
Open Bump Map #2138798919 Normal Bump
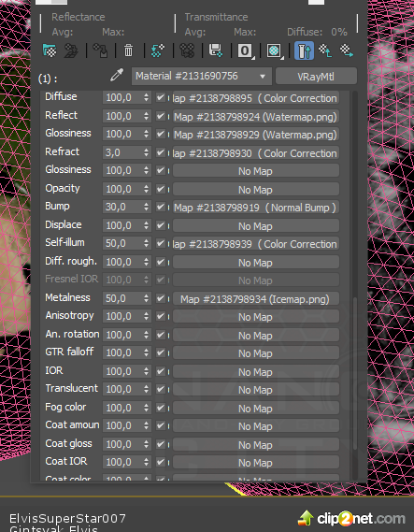tap(256, 208)
